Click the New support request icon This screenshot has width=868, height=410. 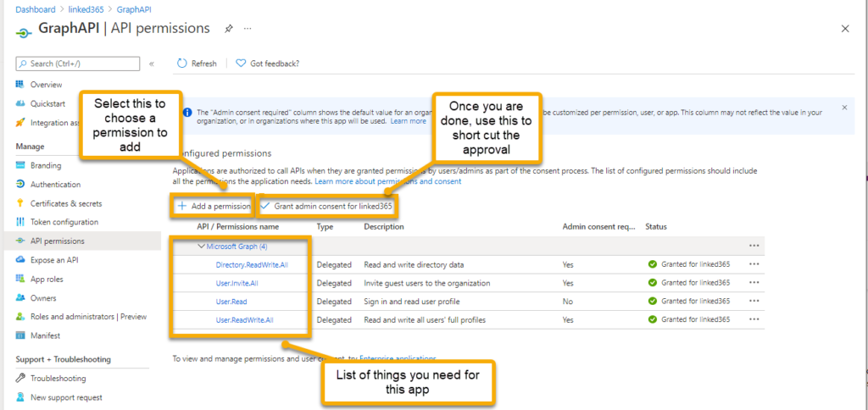(x=20, y=397)
